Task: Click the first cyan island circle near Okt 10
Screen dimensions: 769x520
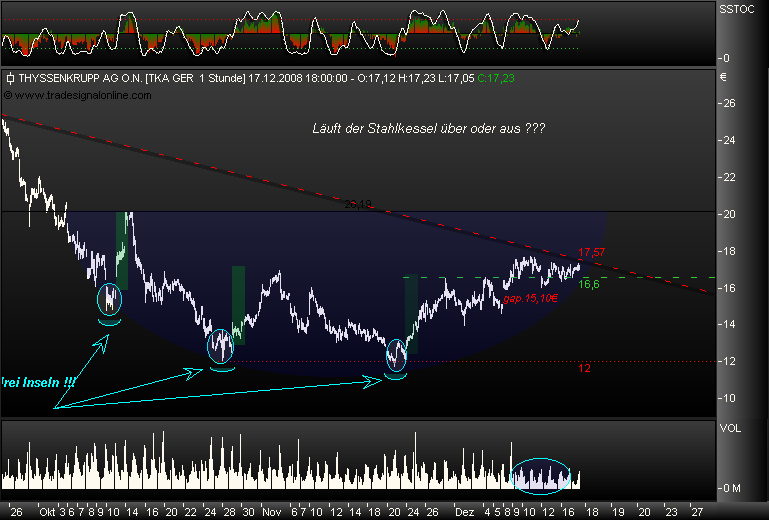Action: [x=109, y=299]
